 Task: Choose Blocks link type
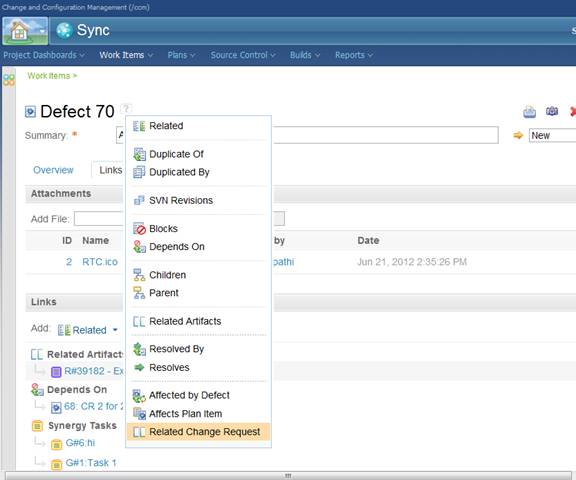coord(198,228)
